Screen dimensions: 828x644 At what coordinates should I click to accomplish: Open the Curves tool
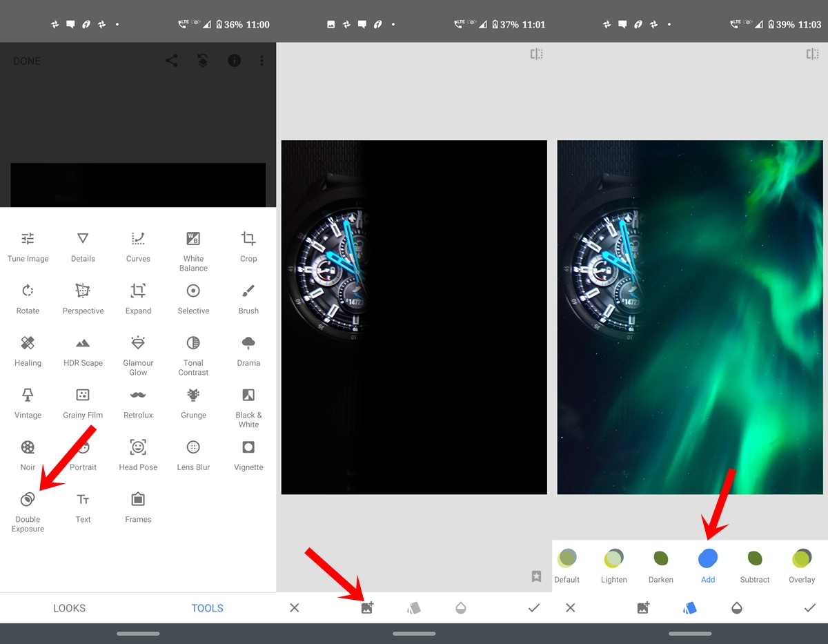pyautogui.click(x=138, y=247)
